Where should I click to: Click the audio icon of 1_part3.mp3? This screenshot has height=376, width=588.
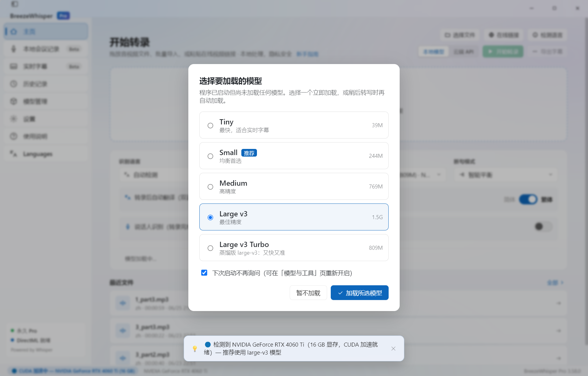[123, 303]
